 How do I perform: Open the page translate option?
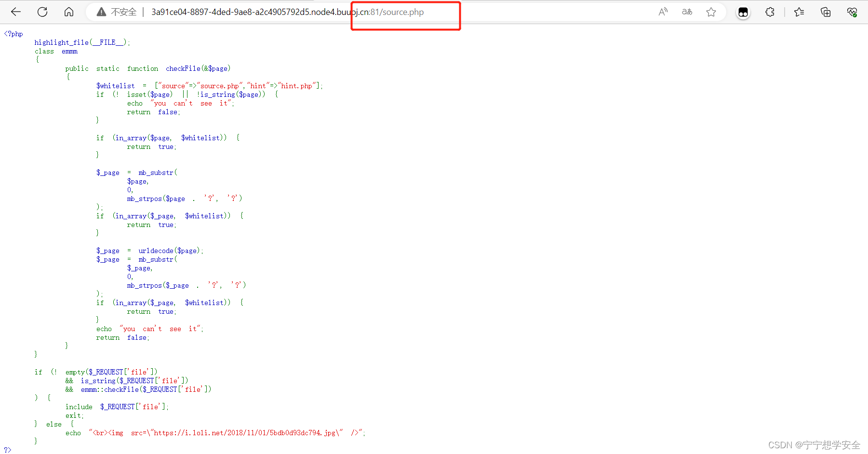(x=687, y=12)
